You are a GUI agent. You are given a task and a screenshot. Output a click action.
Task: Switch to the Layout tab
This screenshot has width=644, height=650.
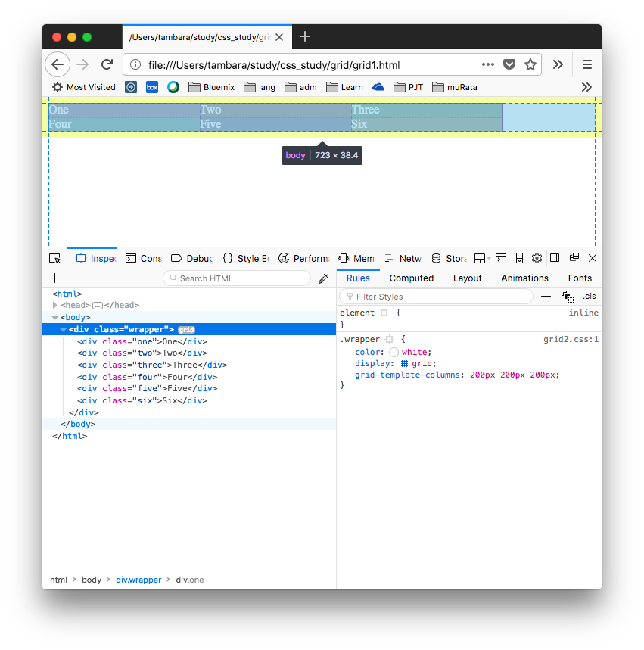click(468, 278)
